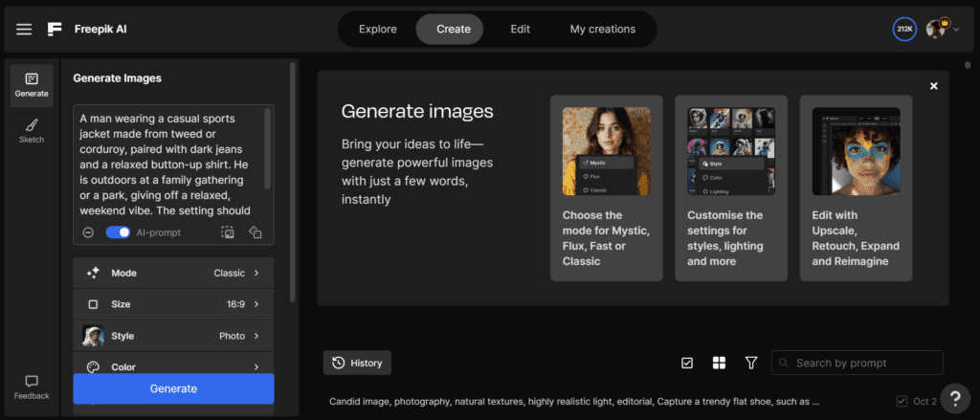The width and height of the screenshot is (980, 420).
Task: Check the Oct 2 history item checkbox
Action: tap(902, 401)
